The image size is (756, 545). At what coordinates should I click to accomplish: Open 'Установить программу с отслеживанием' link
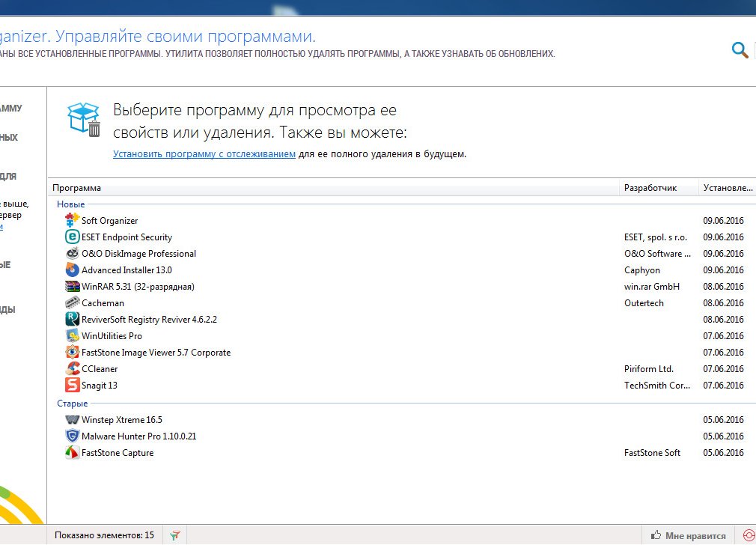click(x=204, y=154)
